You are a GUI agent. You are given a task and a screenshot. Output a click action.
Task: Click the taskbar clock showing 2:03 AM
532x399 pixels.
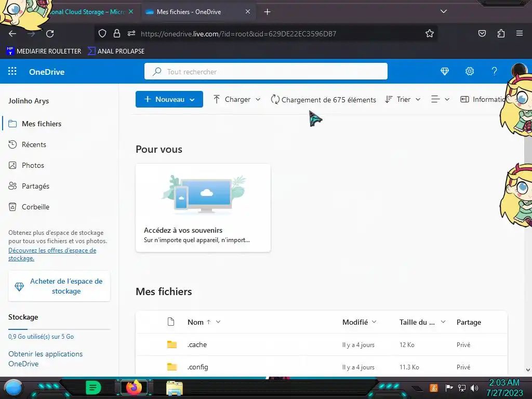click(x=504, y=382)
